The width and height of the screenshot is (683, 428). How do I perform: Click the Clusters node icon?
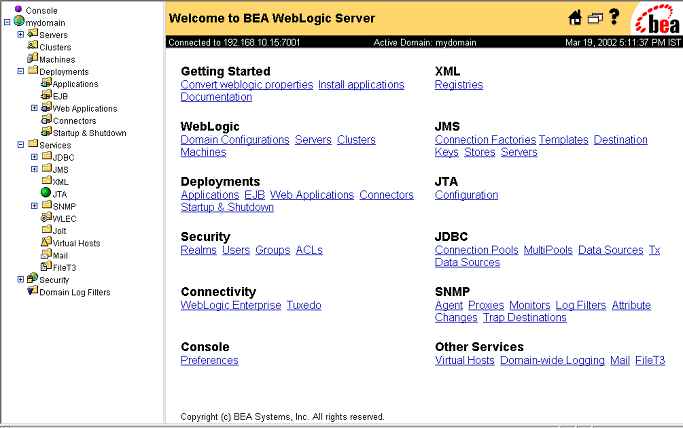point(33,45)
